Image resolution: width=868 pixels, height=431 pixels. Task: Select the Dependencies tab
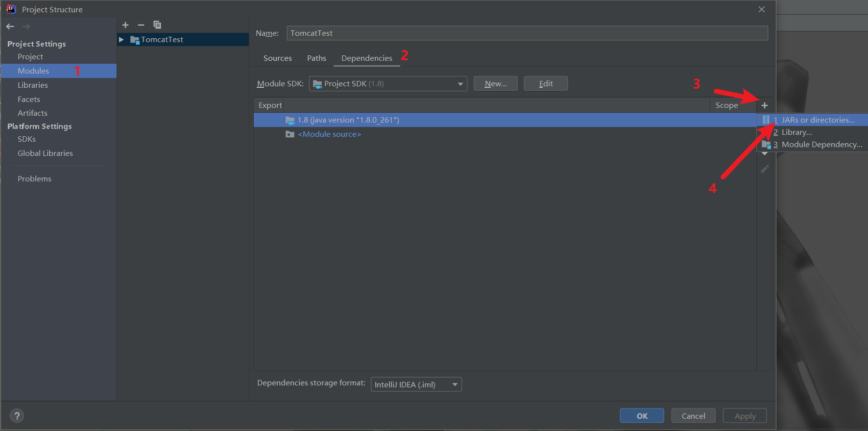click(x=367, y=58)
